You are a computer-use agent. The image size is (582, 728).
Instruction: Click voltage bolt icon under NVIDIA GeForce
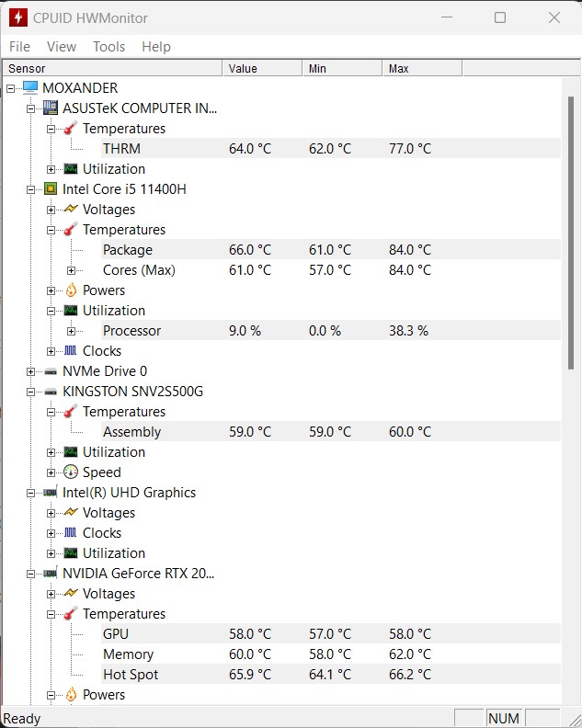click(x=71, y=593)
